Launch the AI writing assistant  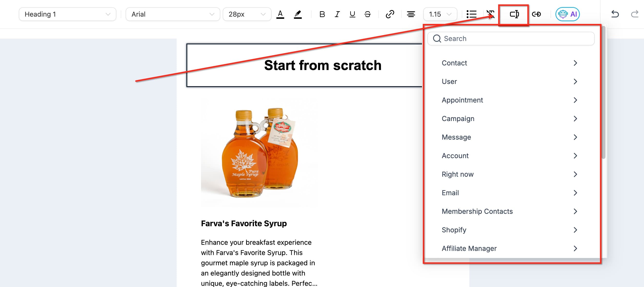pyautogui.click(x=567, y=14)
